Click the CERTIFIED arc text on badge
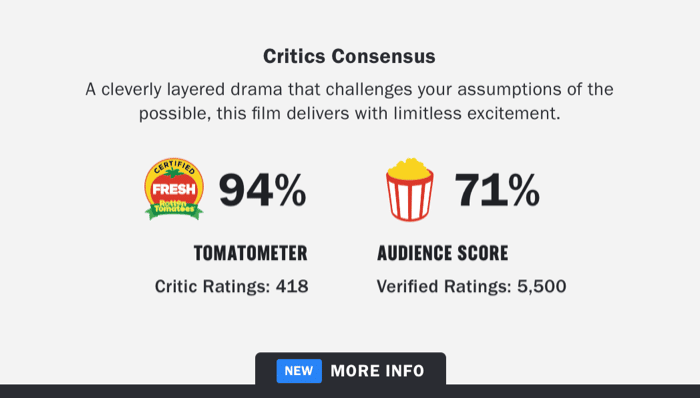This screenshot has height=398, width=700. coord(174,167)
